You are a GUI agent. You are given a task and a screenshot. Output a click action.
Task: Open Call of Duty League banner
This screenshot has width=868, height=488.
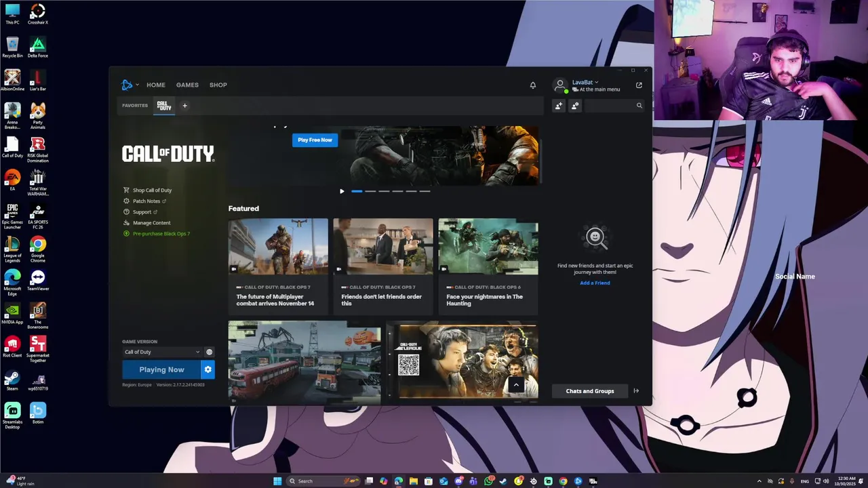[x=462, y=362]
